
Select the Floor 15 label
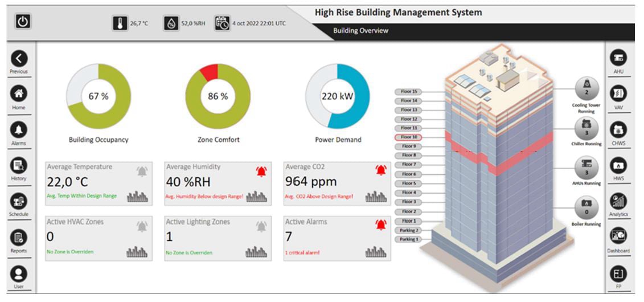coord(408,92)
